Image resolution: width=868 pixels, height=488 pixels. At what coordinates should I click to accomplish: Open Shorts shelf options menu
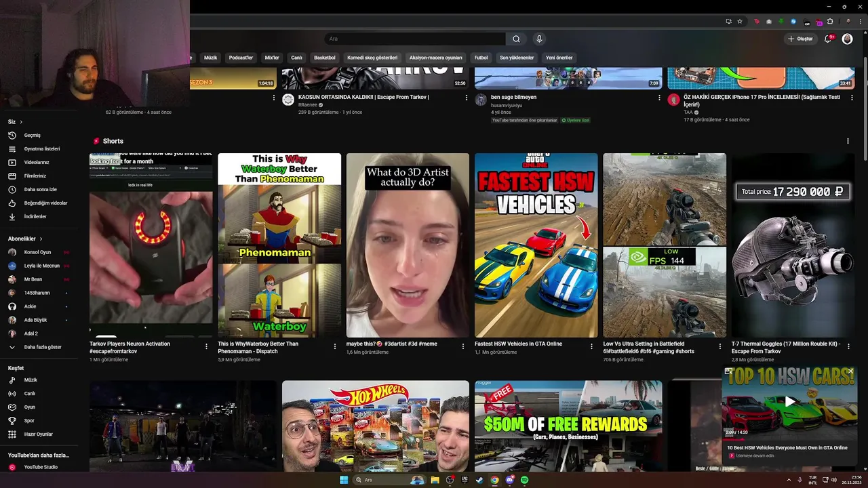tap(848, 141)
